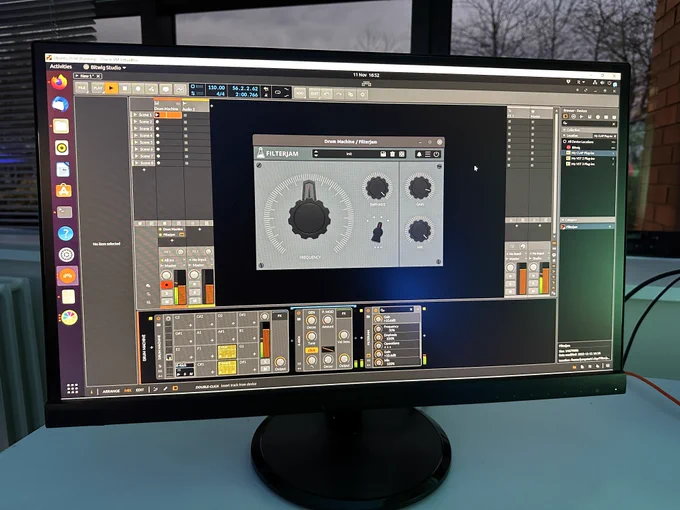The width and height of the screenshot is (680, 510).
Task: Launch Rhythmbox from the dock
Action: [62, 148]
